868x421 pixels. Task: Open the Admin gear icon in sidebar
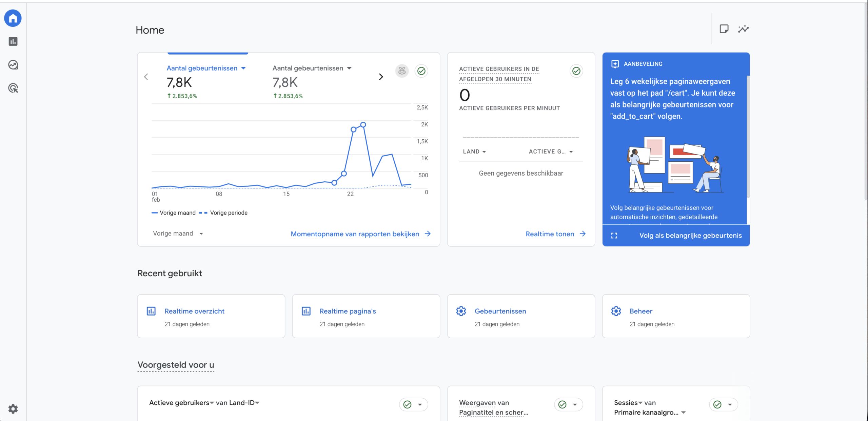click(13, 408)
